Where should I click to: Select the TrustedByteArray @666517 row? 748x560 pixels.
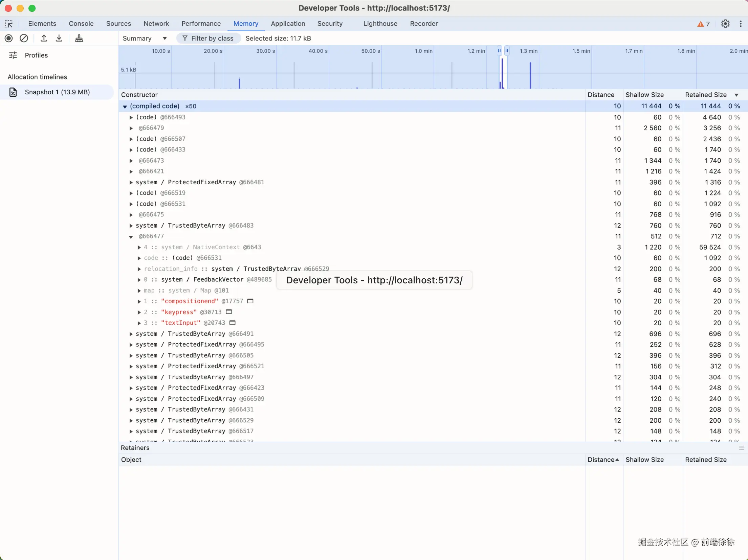click(x=433, y=431)
